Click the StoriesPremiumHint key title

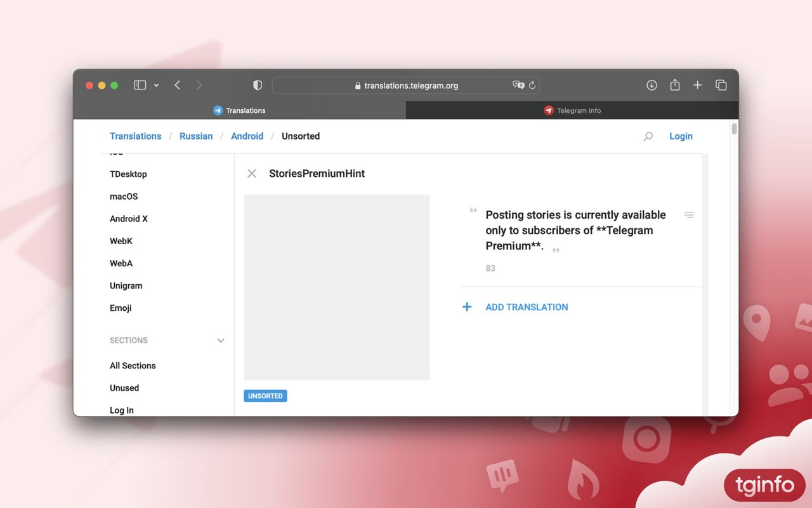click(x=317, y=174)
